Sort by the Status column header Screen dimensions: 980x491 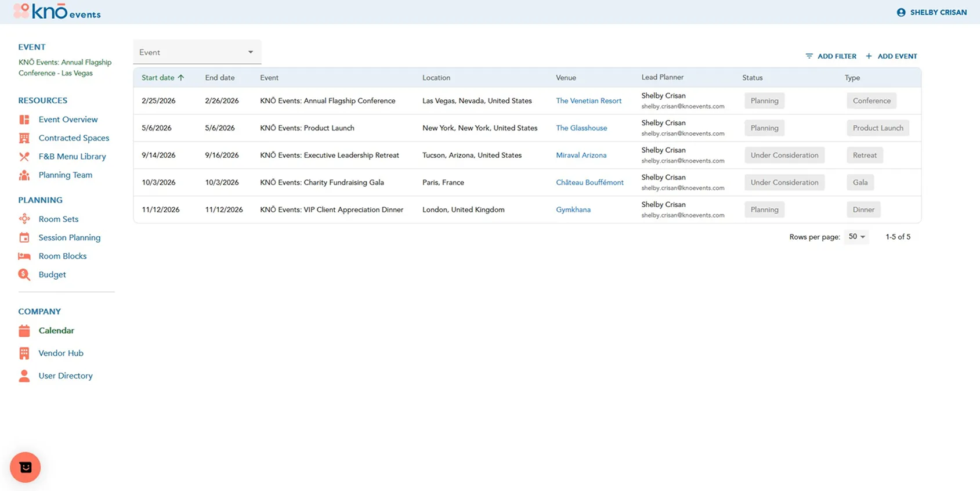click(753, 78)
